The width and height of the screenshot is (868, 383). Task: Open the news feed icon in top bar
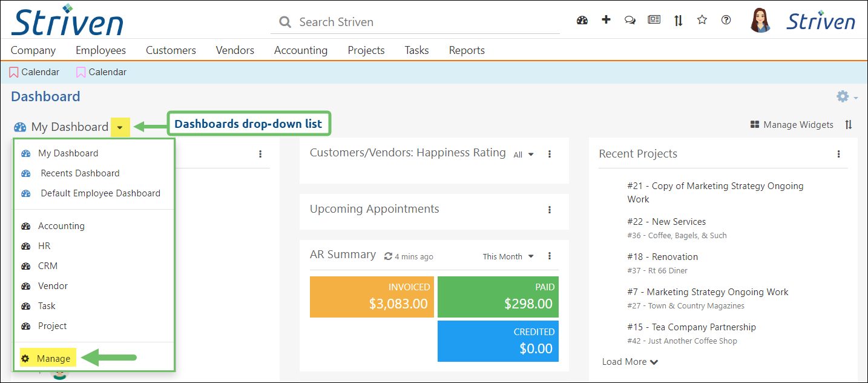pos(654,20)
